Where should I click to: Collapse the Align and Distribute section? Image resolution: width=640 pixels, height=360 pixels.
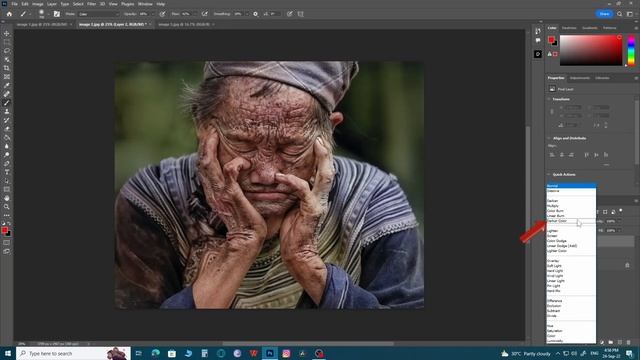(x=549, y=138)
